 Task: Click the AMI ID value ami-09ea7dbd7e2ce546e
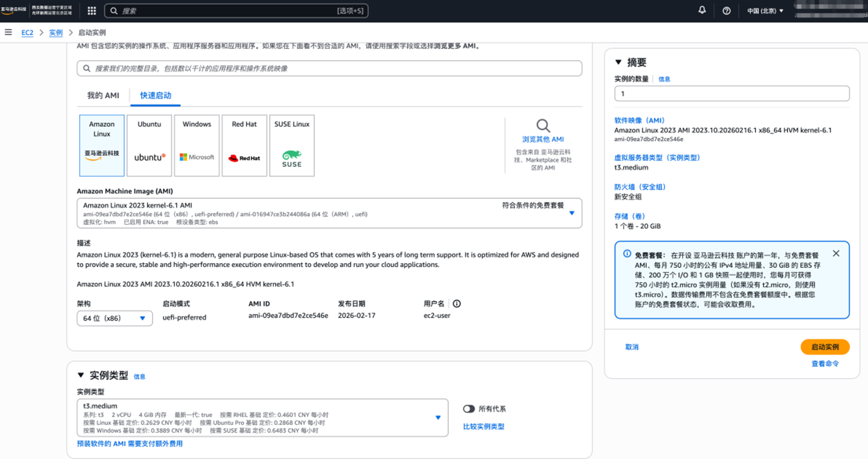pos(288,315)
